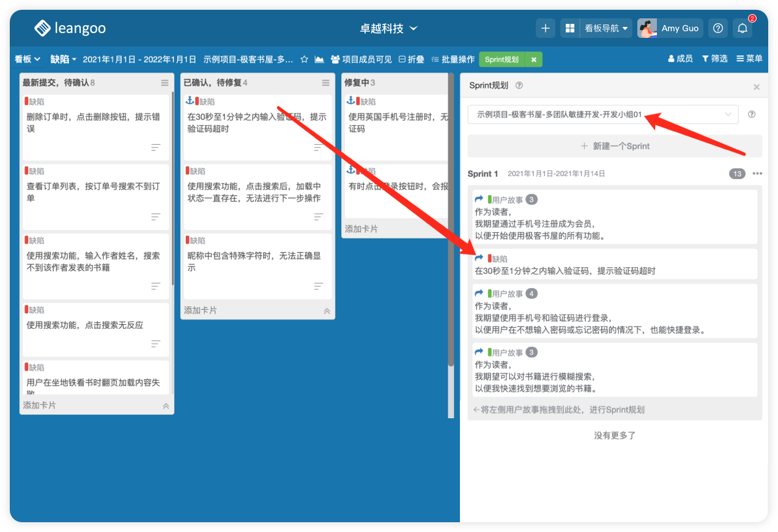The width and height of the screenshot is (778, 532).
Task: Click the three-dot menu for Sprint 1
Action: 757,174
